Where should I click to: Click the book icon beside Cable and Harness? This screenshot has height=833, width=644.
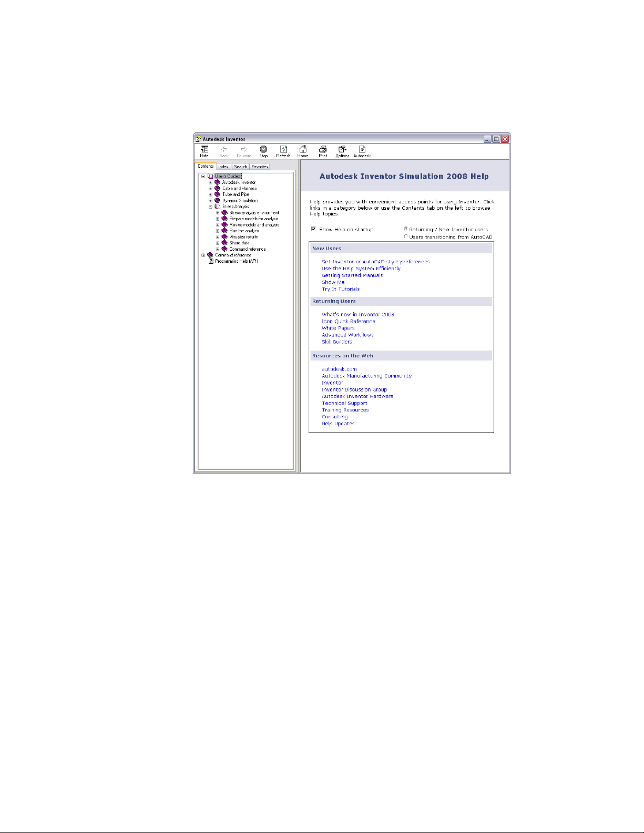[x=218, y=188]
